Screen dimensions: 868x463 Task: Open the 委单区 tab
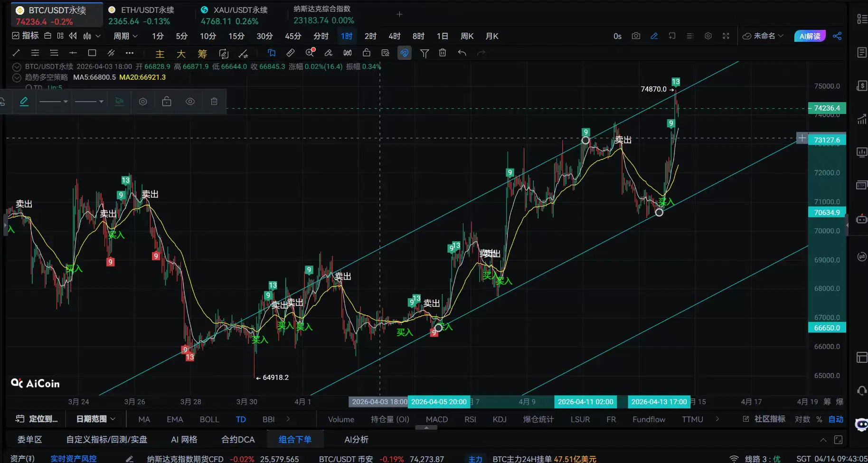click(30, 440)
